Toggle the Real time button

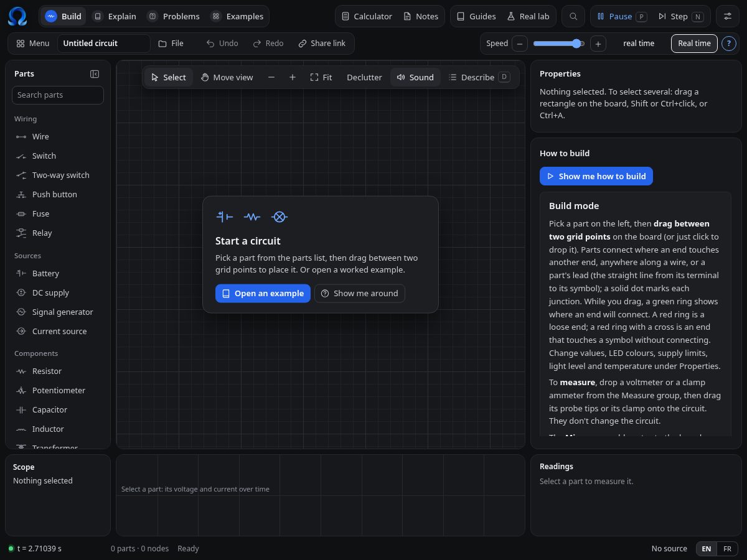(x=694, y=43)
